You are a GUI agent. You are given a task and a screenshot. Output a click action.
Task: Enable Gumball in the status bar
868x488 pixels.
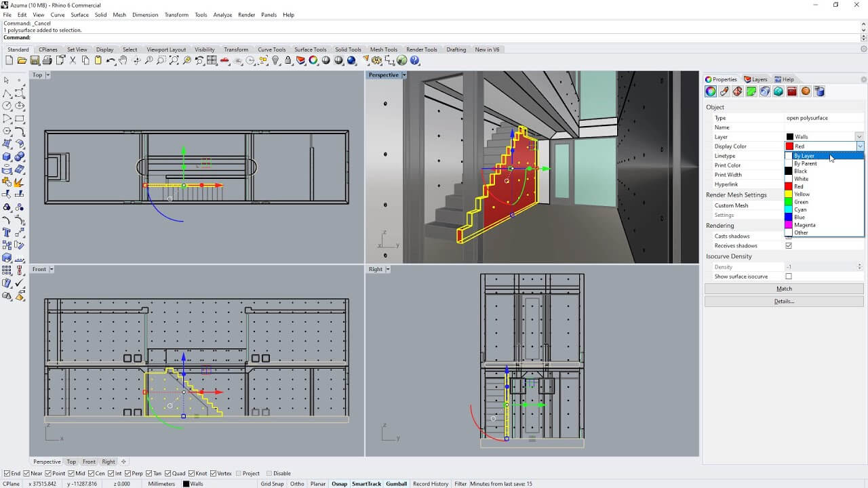click(396, 484)
